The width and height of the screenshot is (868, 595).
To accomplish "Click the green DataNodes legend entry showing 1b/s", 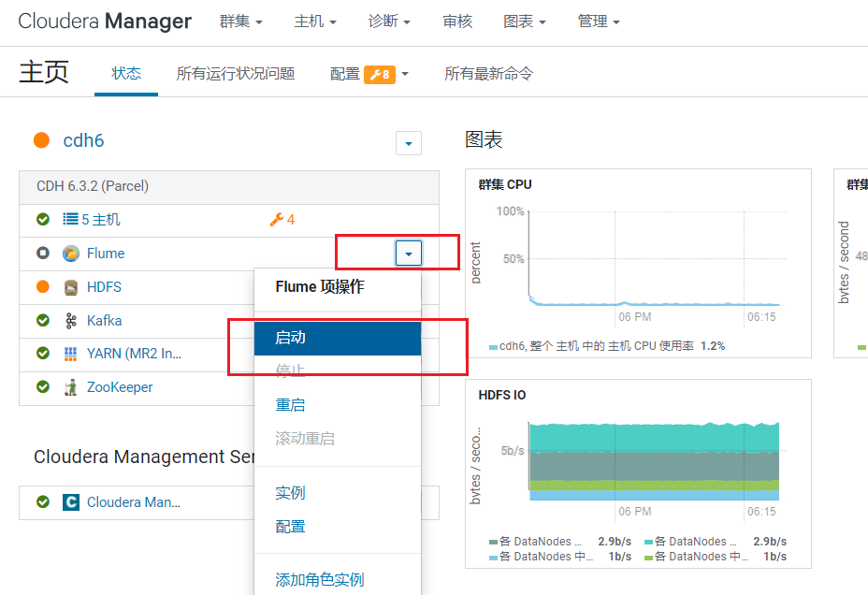I will pyautogui.click(x=716, y=557).
